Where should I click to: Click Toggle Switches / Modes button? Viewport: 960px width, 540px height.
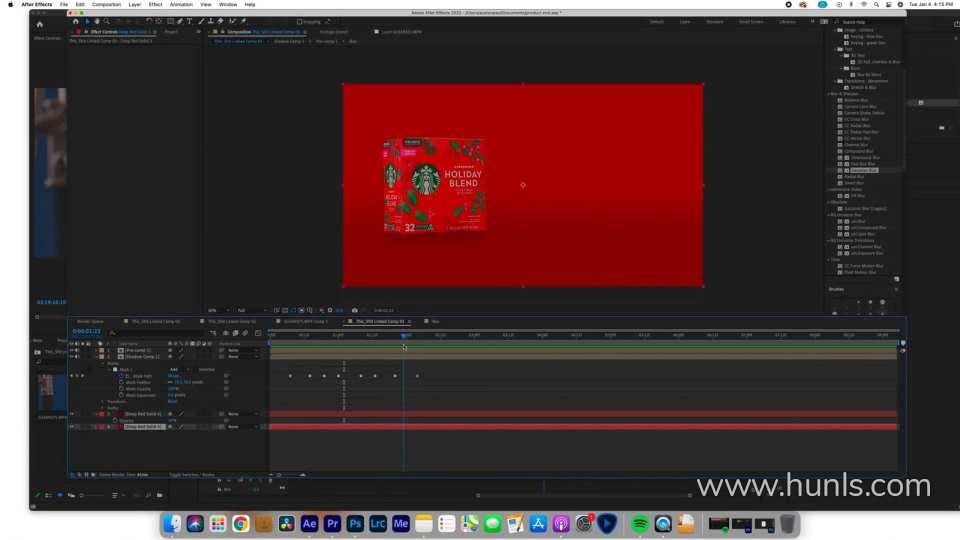pyautogui.click(x=192, y=474)
